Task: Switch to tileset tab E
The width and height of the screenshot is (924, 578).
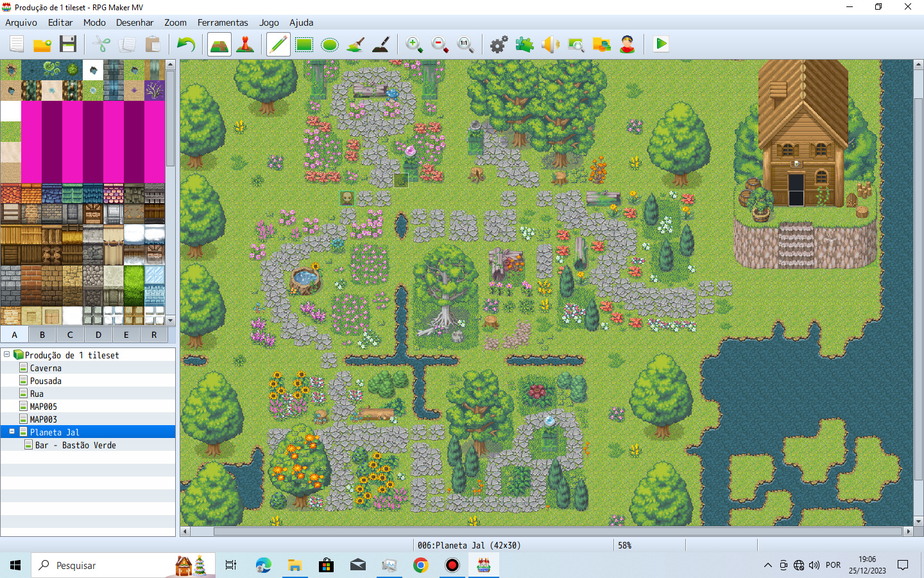Action: [126, 335]
